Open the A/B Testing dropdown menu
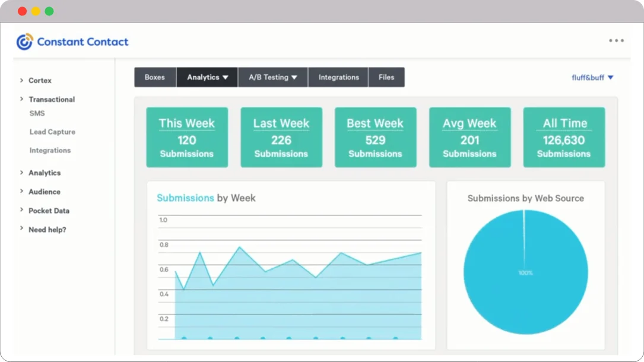The height and width of the screenshot is (362, 644). [272, 77]
